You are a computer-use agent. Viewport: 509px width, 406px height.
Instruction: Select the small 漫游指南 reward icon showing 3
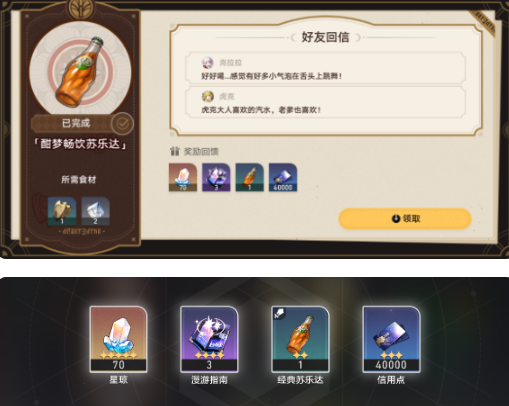(216, 177)
